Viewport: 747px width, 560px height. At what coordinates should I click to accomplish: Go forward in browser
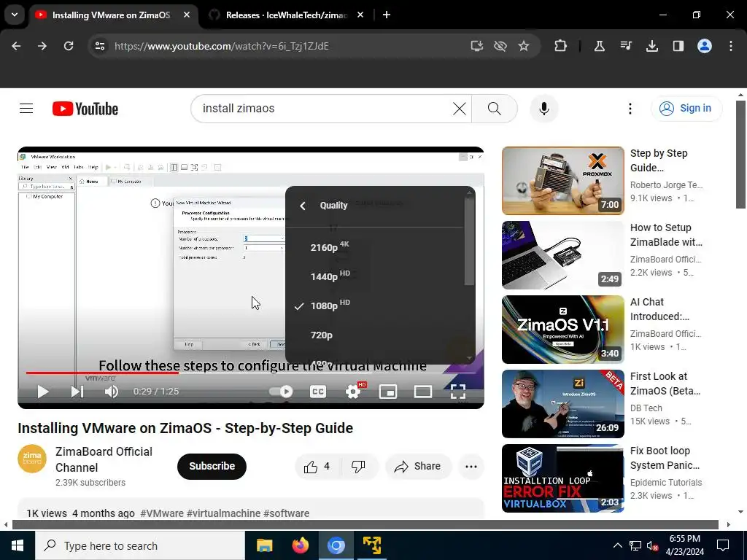[42, 46]
